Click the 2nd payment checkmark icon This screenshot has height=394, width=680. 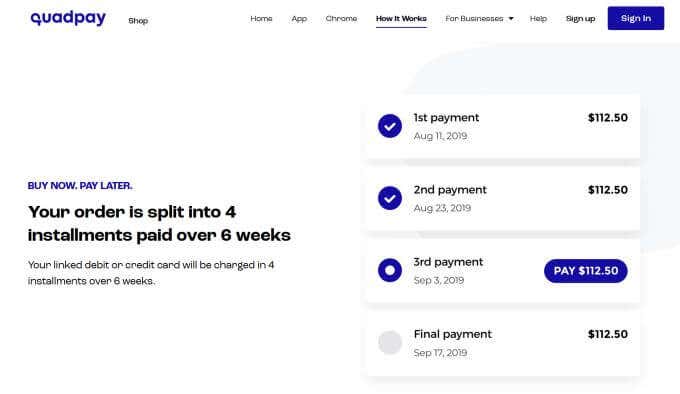pos(389,198)
